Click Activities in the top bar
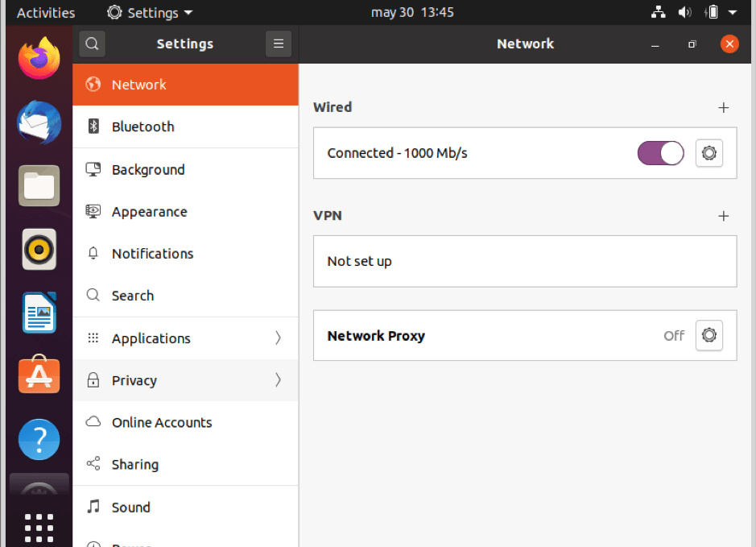This screenshot has width=756, height=547. 45,12
